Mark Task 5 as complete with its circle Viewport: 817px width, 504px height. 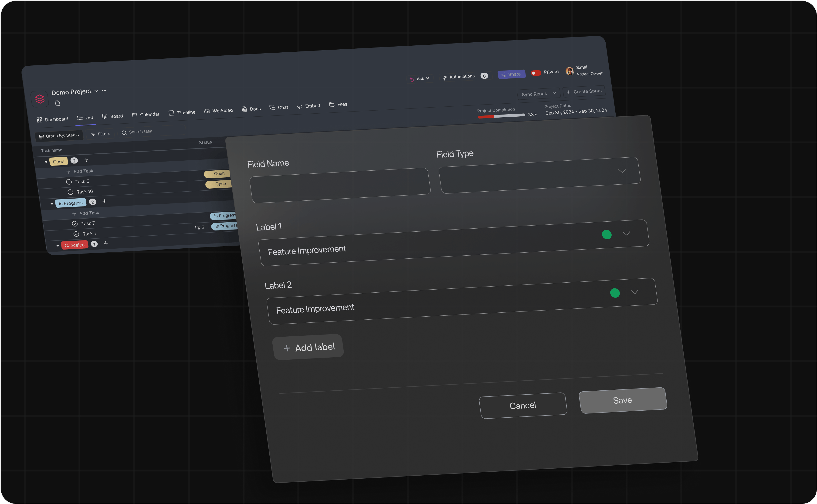[69, 182]
